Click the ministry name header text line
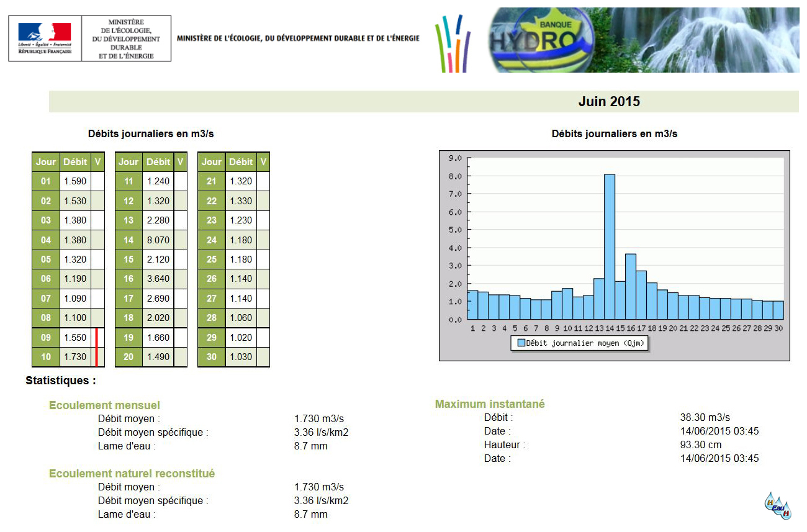807x532 pixels. point(298,38)
